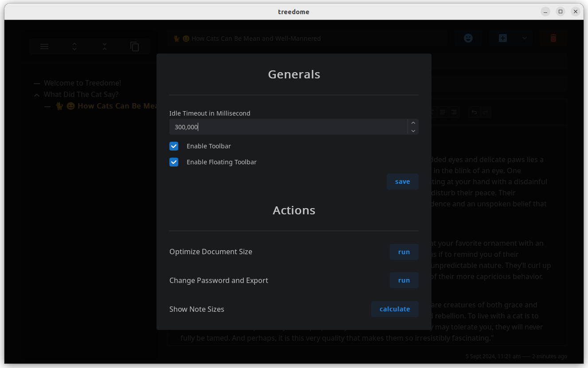Collapse the What Did The Cat Say? tree item
Screen dimensions: 588x368
pos(36,94)
